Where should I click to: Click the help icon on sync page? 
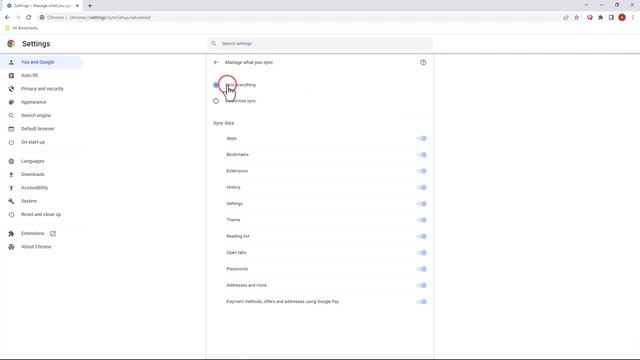[x=423, y=62]
